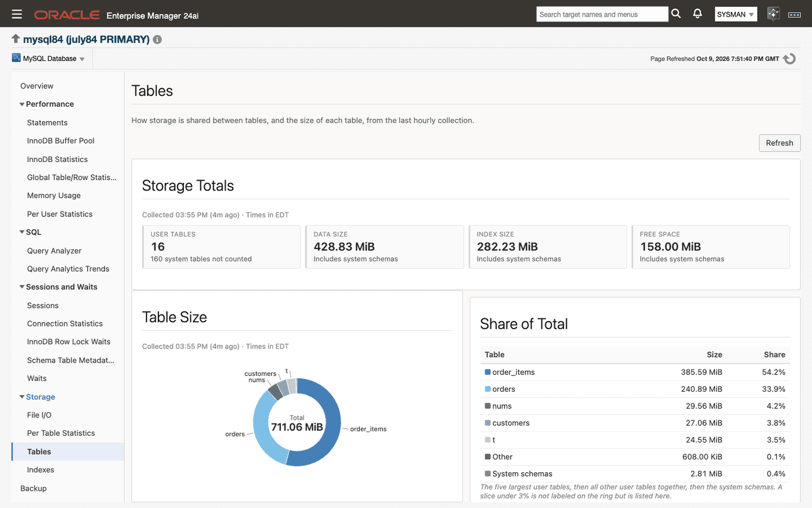812x508 pixels.
Task: Click the customers row in Share table
Action: click(635, 423)
